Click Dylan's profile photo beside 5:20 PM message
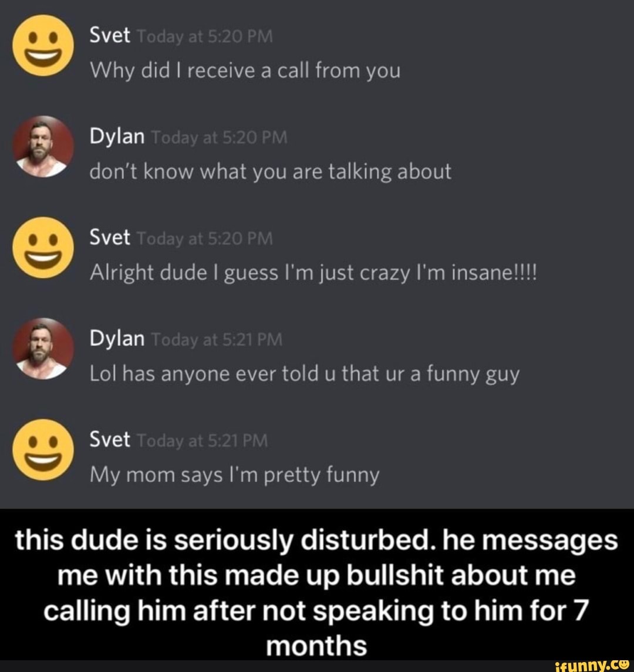 coord(43,147)
